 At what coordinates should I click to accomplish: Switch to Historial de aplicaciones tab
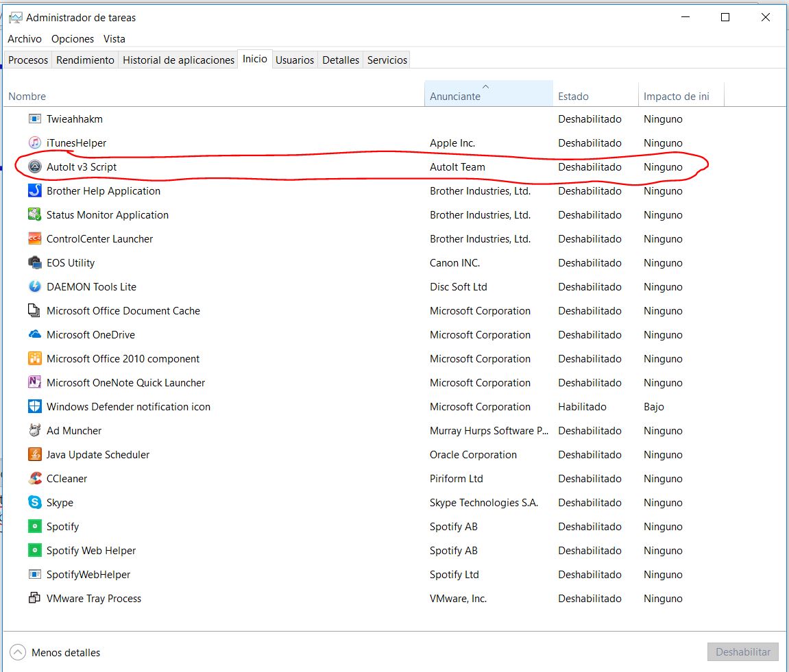pyautogui.click(x=179, y=60)
